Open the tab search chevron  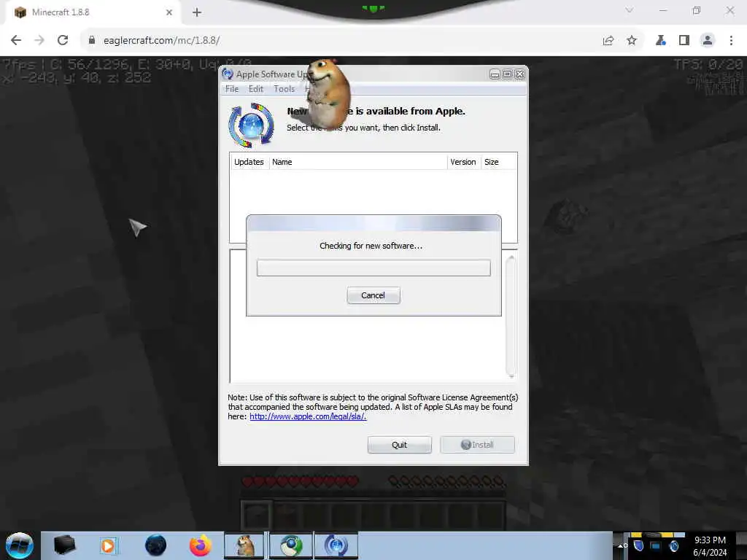click(x=630, y=10)
